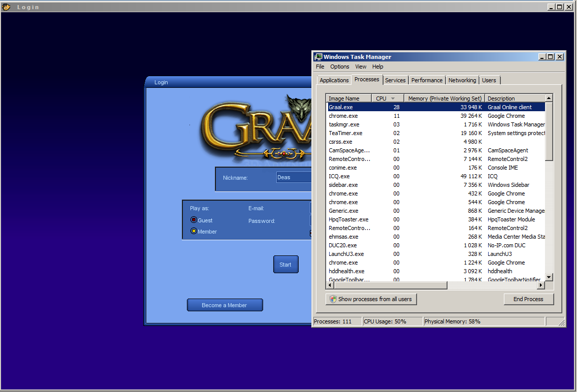The height and width of the screenshot is (392, 577).
Task: Click the shield icon on Show processes button
Action: (x=333, y=299)
